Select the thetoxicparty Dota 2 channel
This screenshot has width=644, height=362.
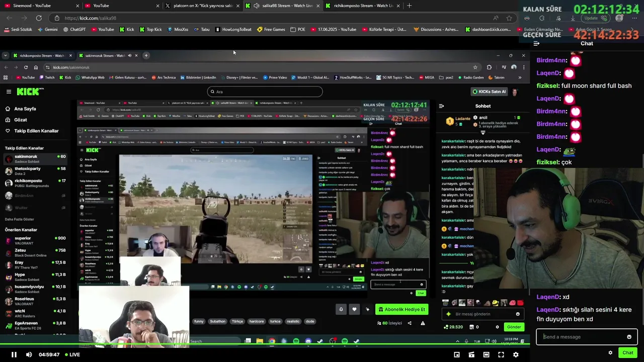[x=35, y=171]
